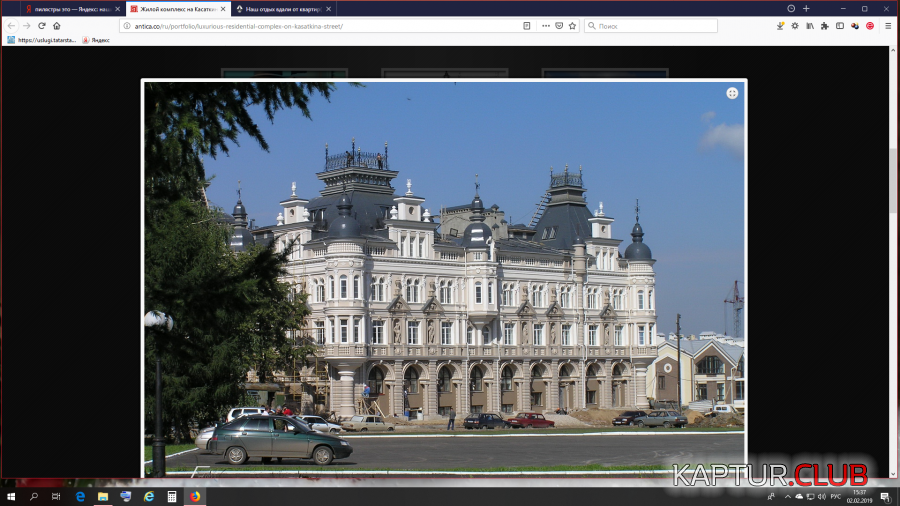Open the uslugi.tatarstan bookmark
The height and width of the screenshot is (506, 900).
41,40
